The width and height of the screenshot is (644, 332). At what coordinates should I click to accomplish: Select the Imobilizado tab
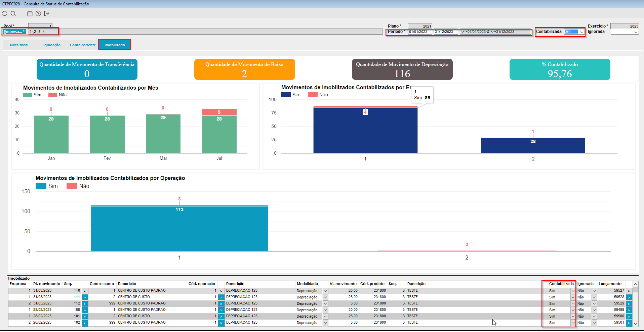coord(115,45)
